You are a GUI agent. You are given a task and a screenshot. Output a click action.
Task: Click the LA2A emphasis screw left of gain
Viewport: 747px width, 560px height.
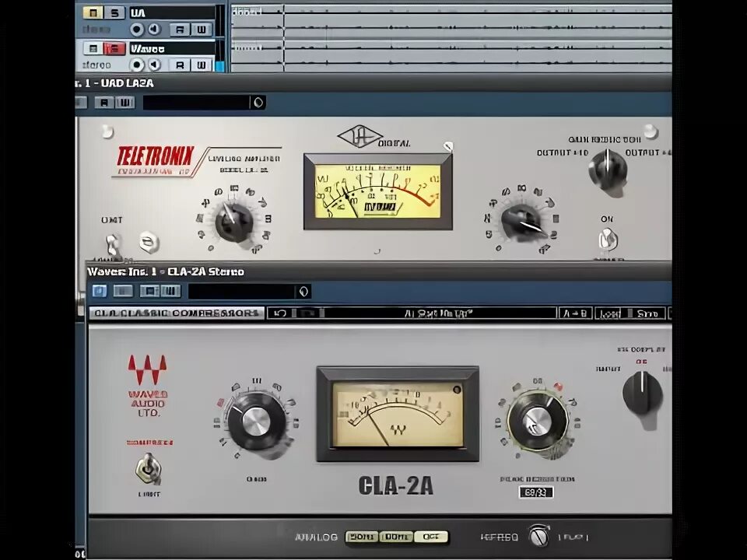click(149, 243)
